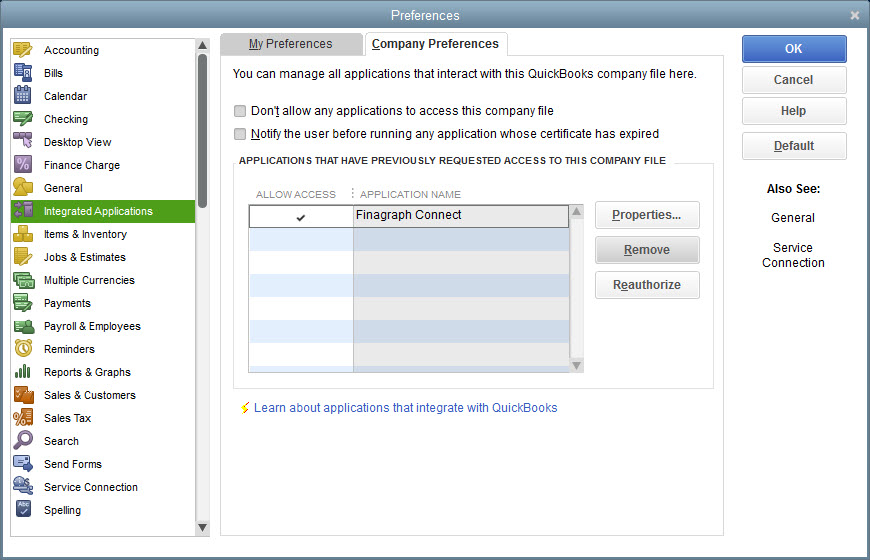Click the Service Connection icon

(23, 487)
